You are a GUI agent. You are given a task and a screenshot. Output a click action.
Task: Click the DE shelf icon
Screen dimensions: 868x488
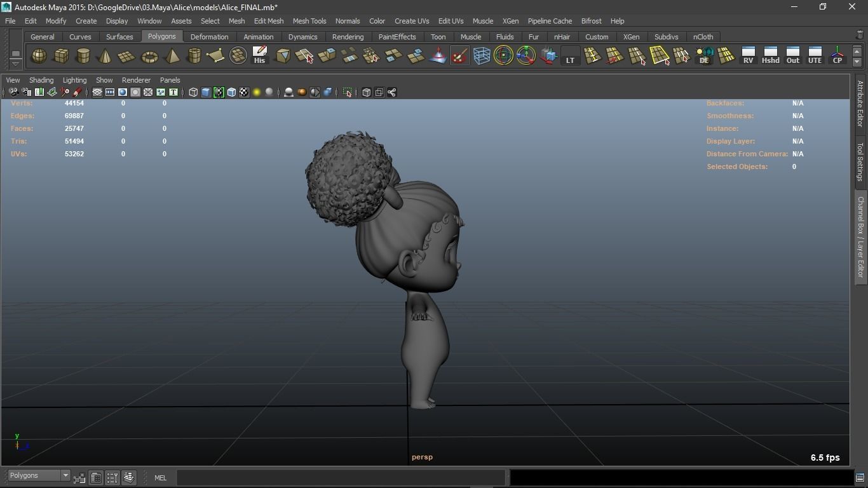pyautogui.click(x=704, y=57)
